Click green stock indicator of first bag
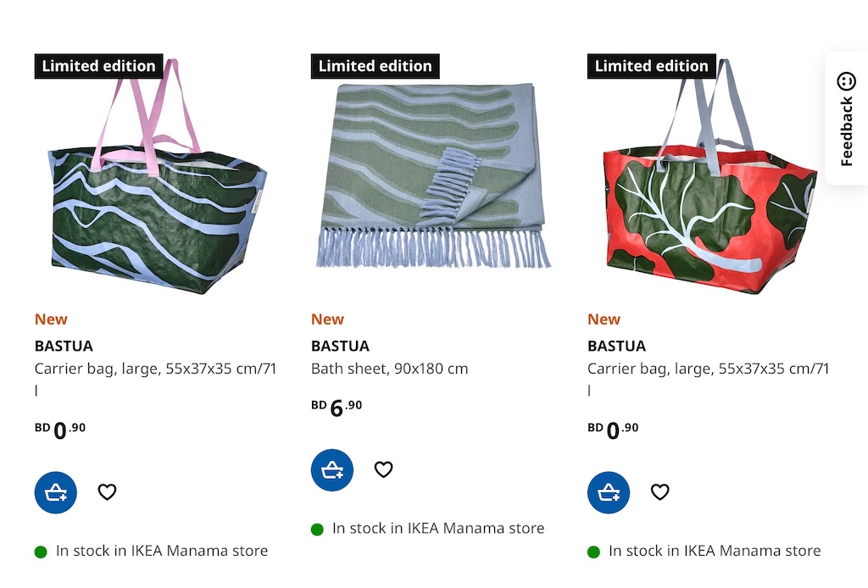This screenshot has width=868, height=588. [x=41, y=552]
